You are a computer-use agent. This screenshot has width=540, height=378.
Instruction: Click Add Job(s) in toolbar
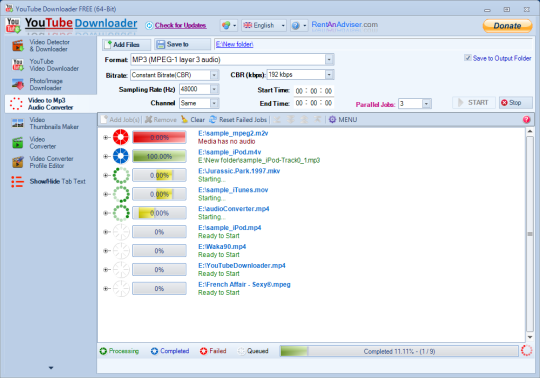point(121,120)
